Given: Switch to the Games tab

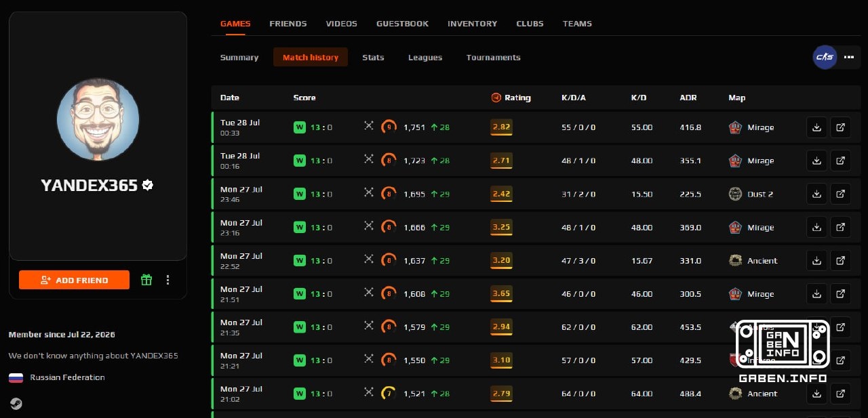Looking at the screenshot, I should [235, 24].
